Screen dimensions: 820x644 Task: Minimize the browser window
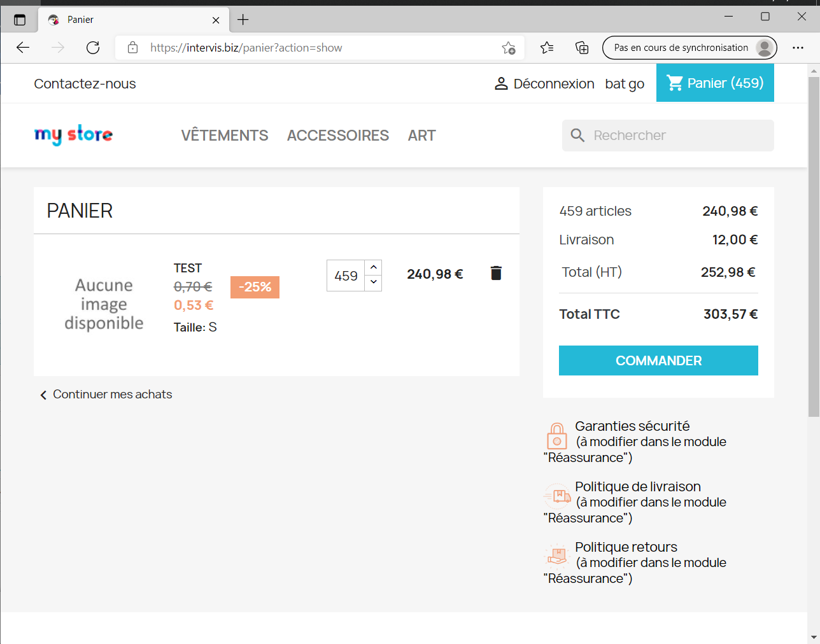pyautogui.click(x=729, y=17)
